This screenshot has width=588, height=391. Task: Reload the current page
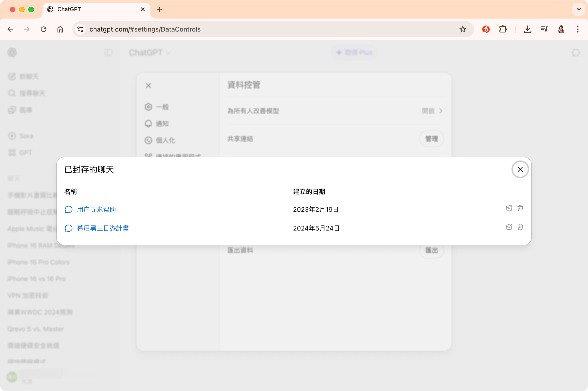coord(44,29)
